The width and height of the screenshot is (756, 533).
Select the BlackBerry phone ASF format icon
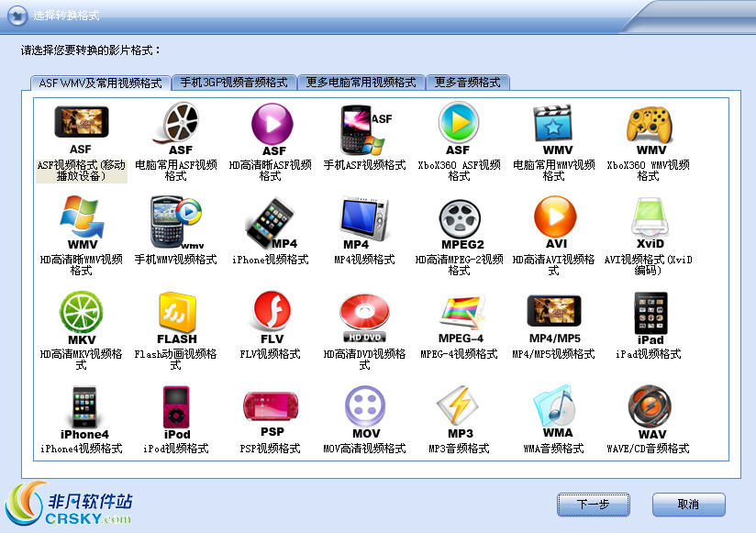(x=366, y=129)
